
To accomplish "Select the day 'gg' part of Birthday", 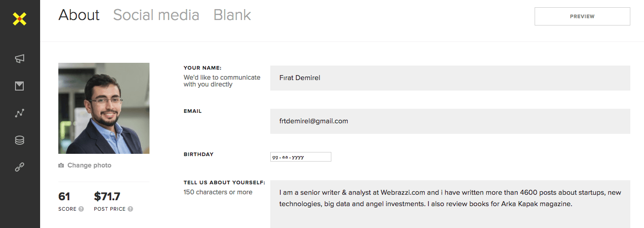I will point(275,157).
